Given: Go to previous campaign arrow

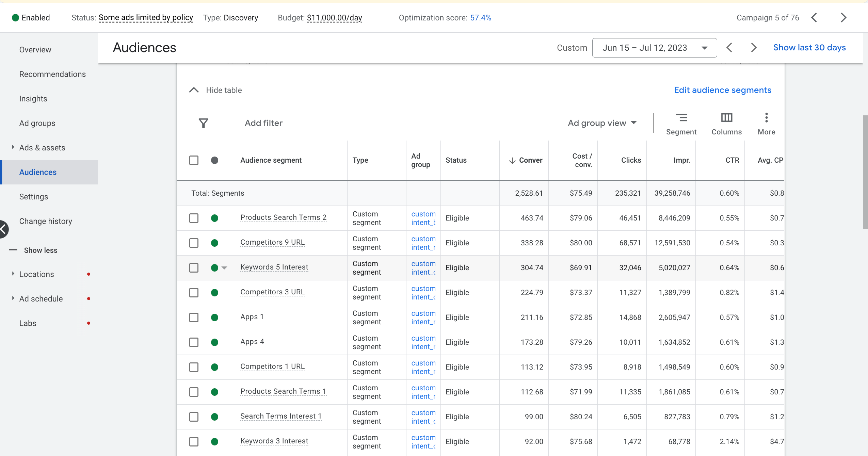Looking at the screenshot, I should pos(814,18).
